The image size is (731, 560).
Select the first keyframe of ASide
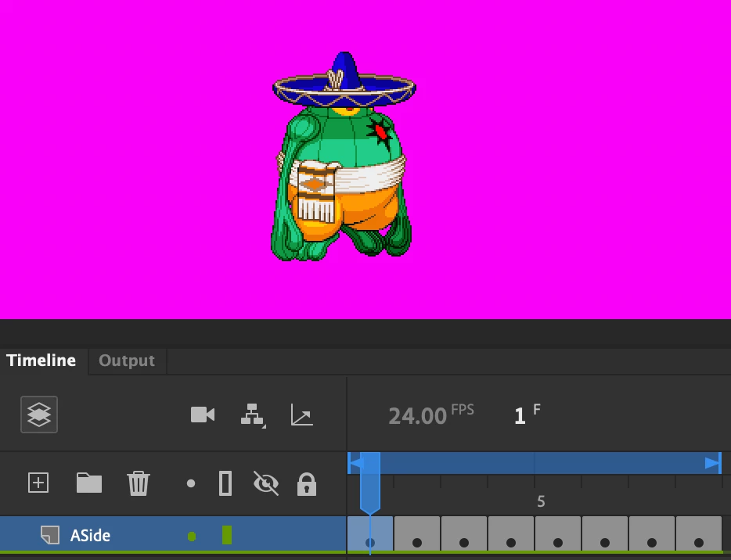(370, 534)
